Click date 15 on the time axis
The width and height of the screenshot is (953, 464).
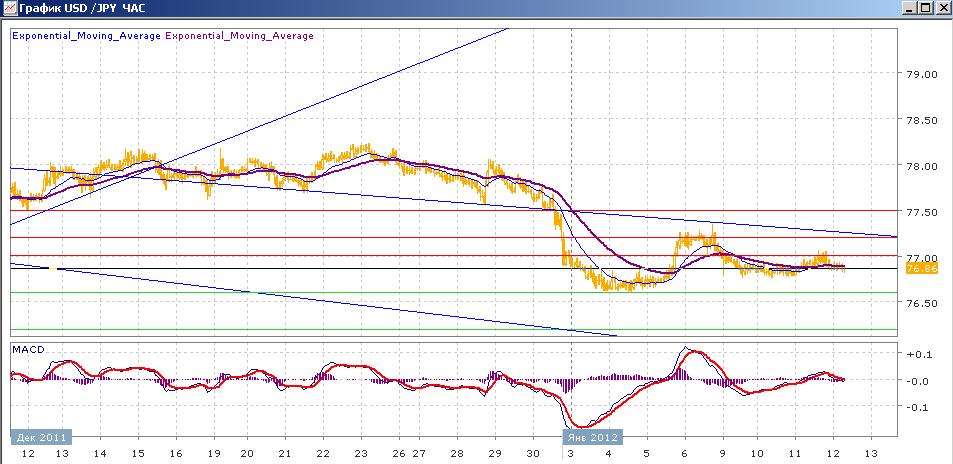pyautogui.click(x=138, y=454)
